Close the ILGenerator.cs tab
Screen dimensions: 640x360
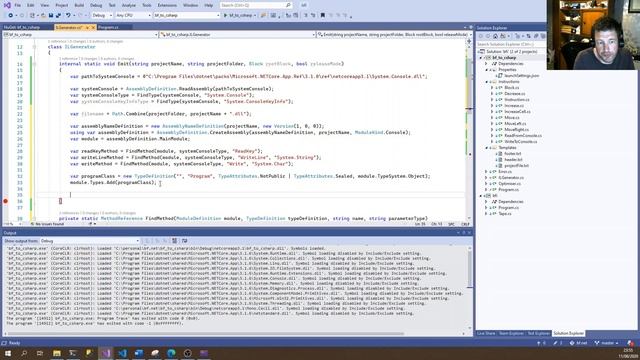click(x=93, y=27)
